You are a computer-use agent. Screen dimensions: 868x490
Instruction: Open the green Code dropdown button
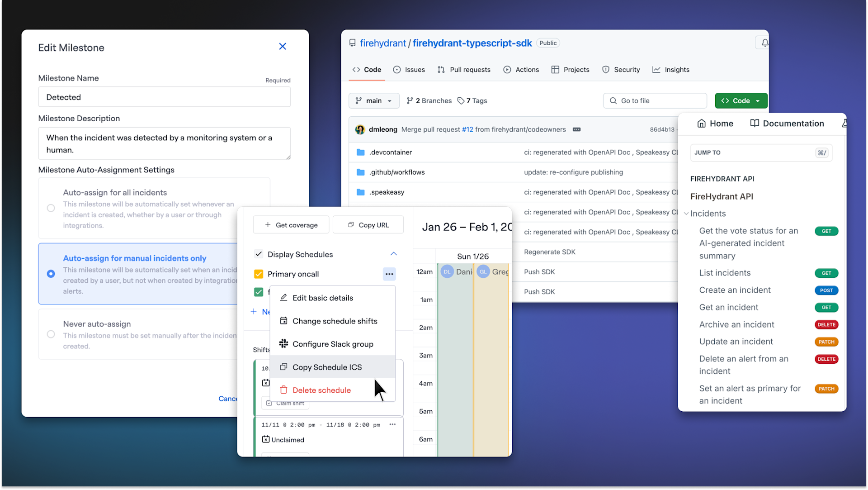741,101
